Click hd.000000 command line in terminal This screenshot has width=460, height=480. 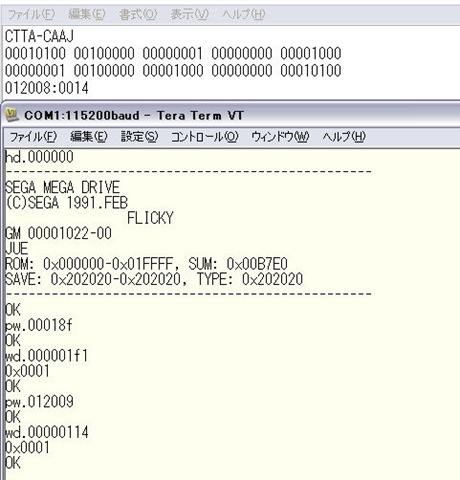pyautogui.click(x=39, y=157)
